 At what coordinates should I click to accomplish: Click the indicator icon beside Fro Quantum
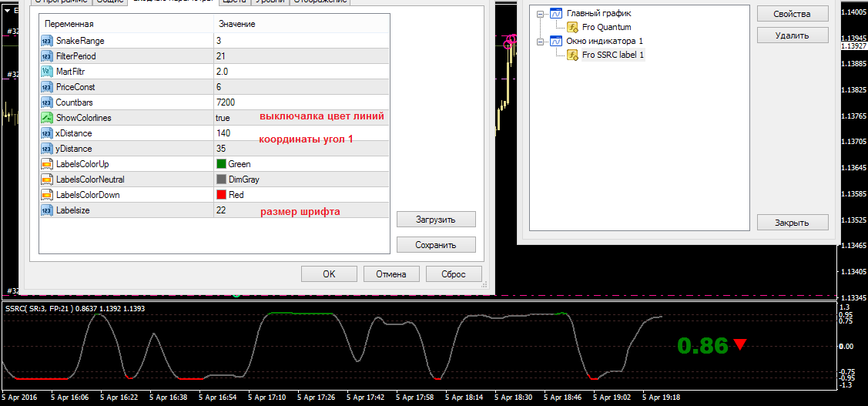pos(572,27)
